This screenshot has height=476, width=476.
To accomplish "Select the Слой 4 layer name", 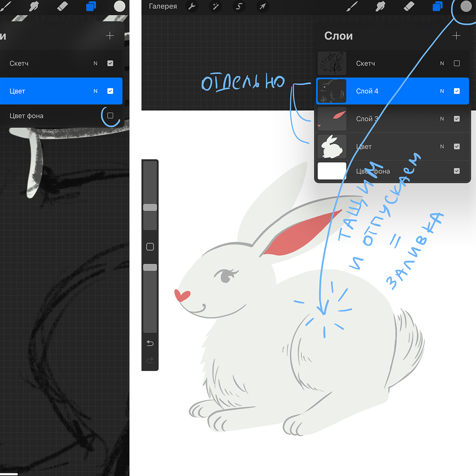I will click(367, 91).
